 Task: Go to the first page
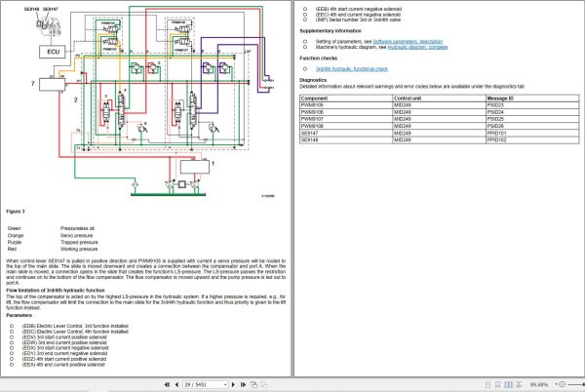tap(167, 384)
